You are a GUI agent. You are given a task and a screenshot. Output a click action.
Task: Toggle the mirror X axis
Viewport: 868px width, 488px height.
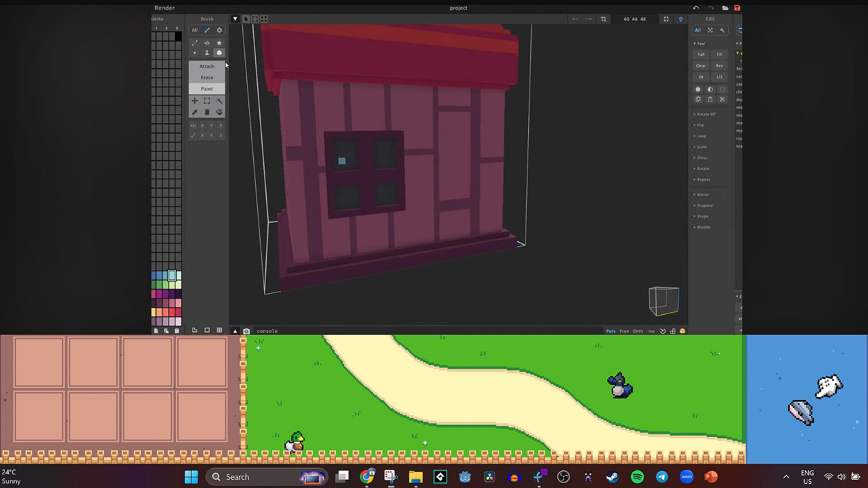click(202, 126)
